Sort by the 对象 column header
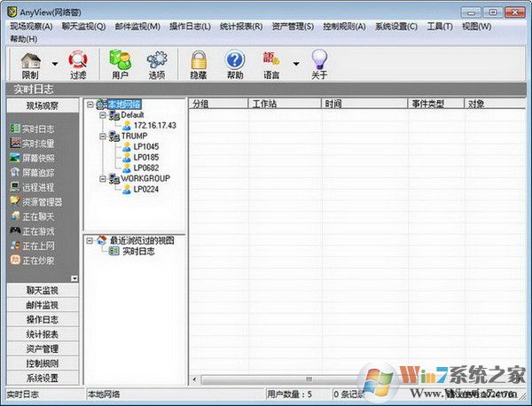 [495, 104]
